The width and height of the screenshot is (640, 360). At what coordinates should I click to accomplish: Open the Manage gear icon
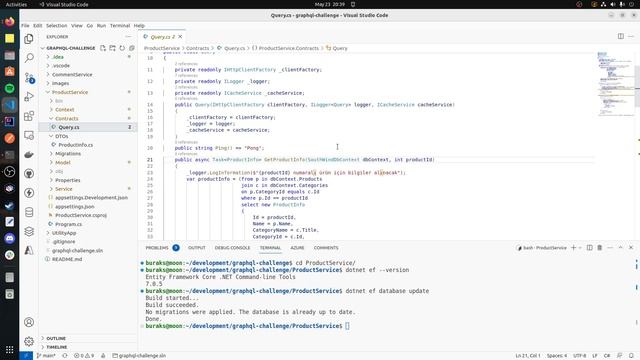(29, 341)
